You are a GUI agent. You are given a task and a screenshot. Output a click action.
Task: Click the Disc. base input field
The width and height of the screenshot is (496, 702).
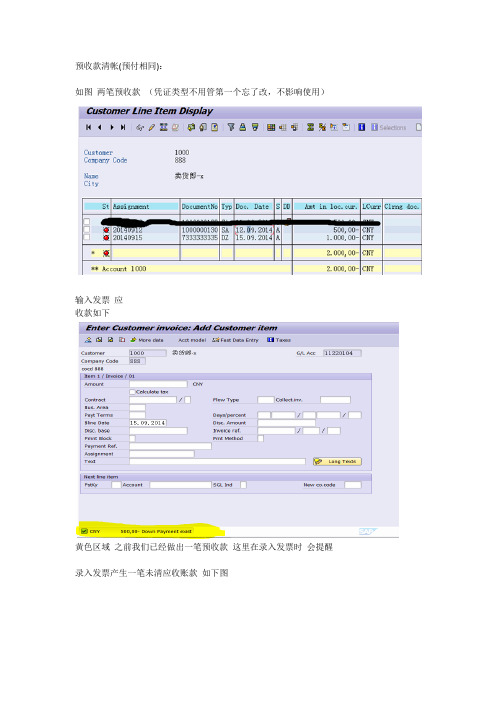click(x=158, y=431)
